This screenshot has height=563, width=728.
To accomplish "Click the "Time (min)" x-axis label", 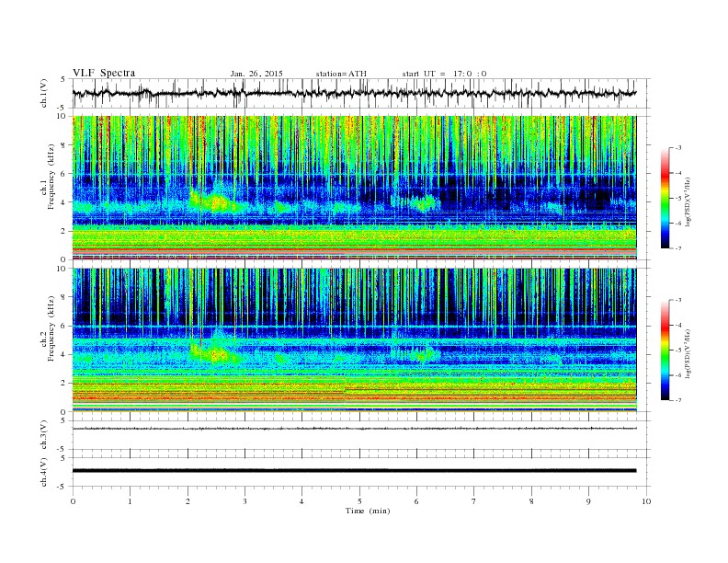I will (368, 511).
